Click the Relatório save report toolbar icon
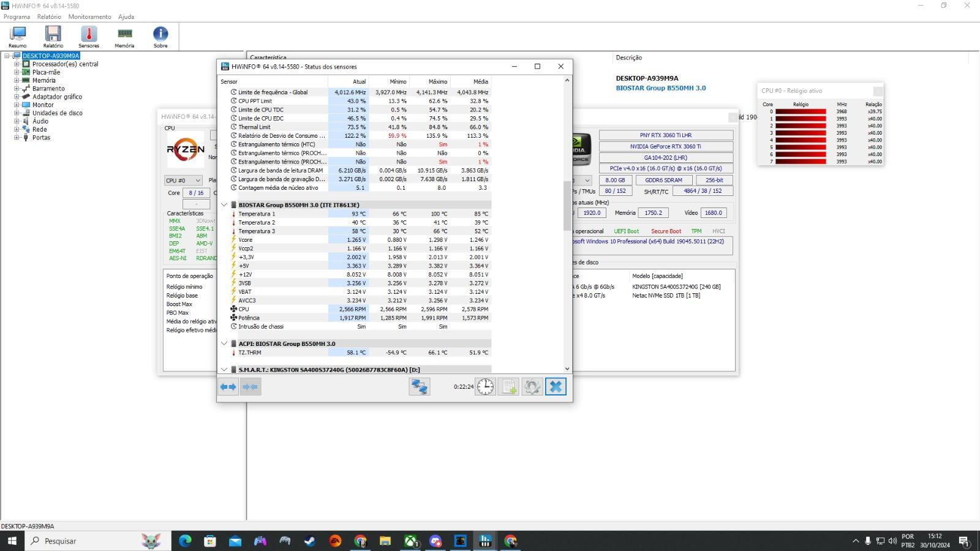 [x=53, y=37]
